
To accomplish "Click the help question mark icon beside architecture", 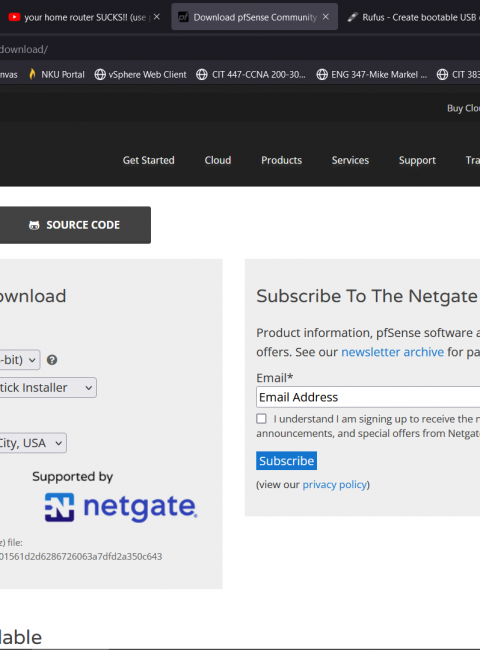I will tap(52, 360).
